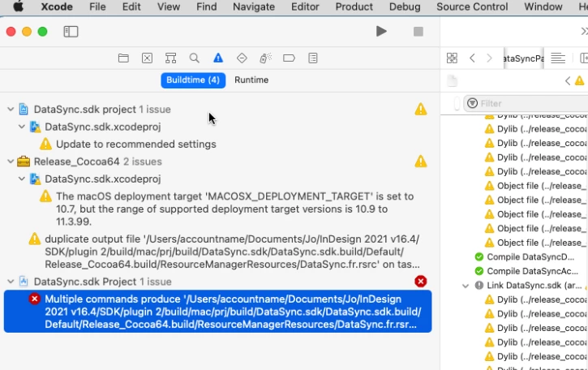
Task: Click the document icon in the jump bar
Action: 453,80
